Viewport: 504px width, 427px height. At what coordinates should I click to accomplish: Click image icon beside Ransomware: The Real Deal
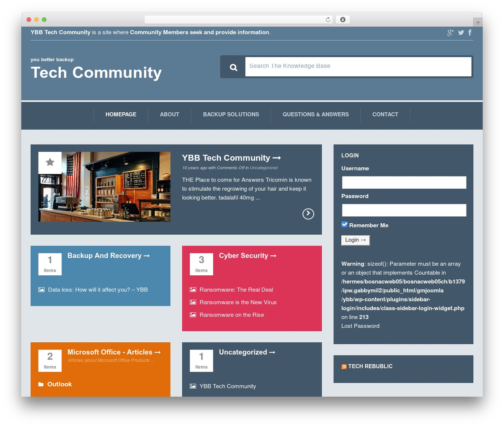coord(193,290)
